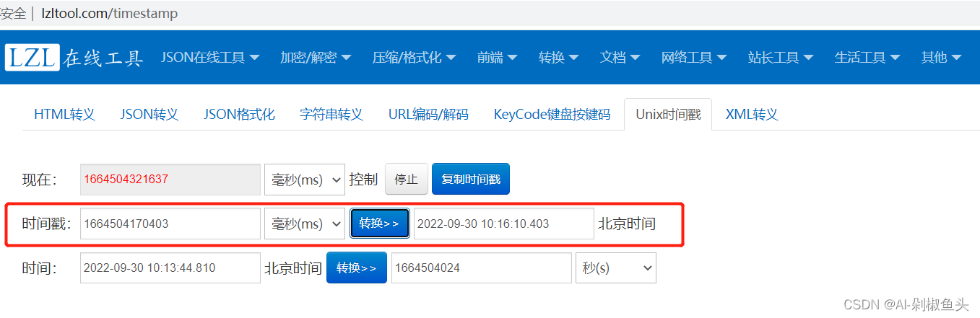The width and height of the screenshot is (980, 318).
Task: Switch to the XML转义 tab
Action: click(751, 115)
